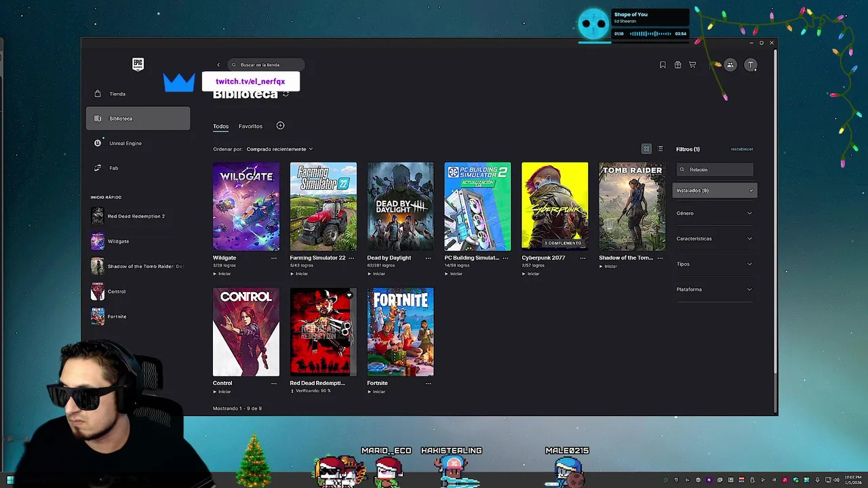868x488 pixels.
Task: Expand the Características filter section
Action: pyautogui.click(x=715, y=239)
